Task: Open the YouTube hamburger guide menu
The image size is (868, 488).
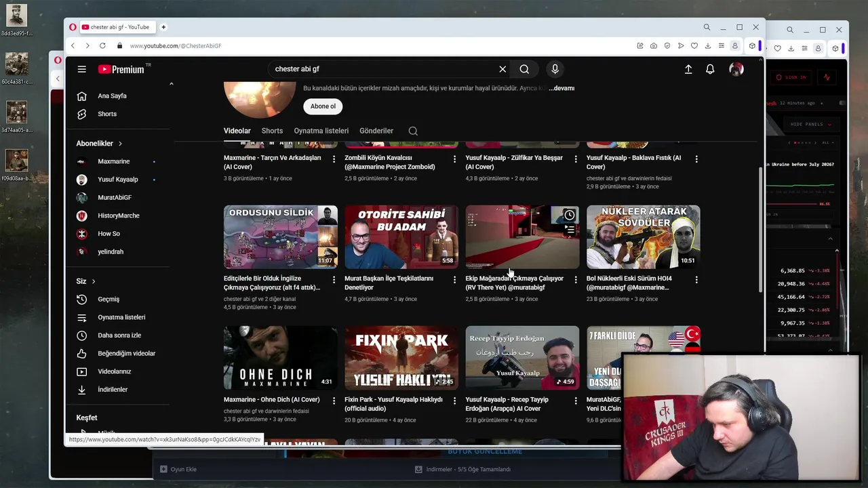Action: (81, 69)
